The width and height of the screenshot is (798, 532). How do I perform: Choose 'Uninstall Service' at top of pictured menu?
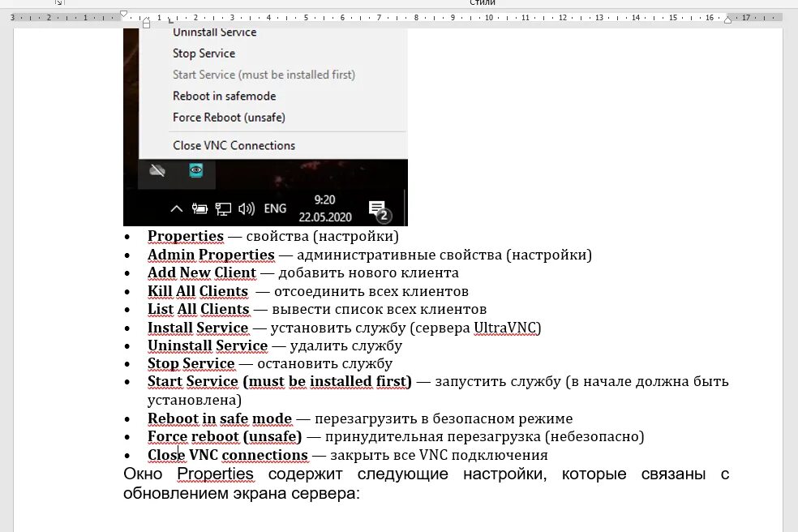(214, 32)
